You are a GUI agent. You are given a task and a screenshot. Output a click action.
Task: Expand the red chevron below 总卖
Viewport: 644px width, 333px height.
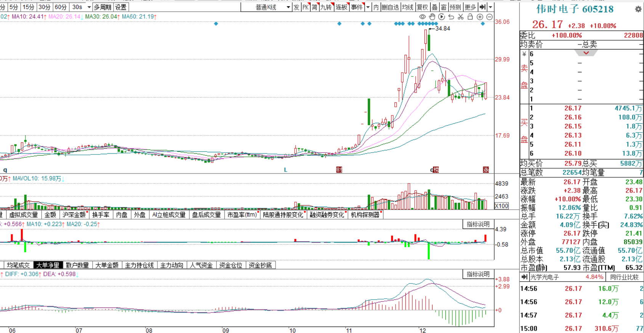(586, 53)
